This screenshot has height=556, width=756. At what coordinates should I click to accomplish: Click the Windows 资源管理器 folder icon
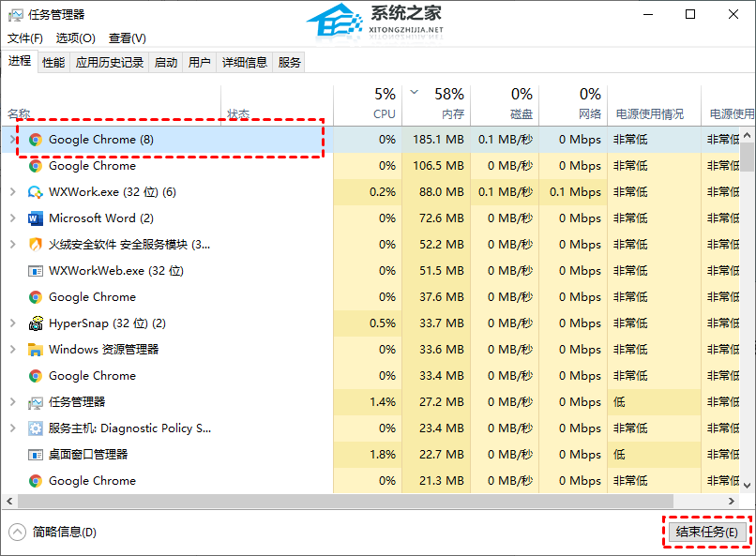coord(36,350)
